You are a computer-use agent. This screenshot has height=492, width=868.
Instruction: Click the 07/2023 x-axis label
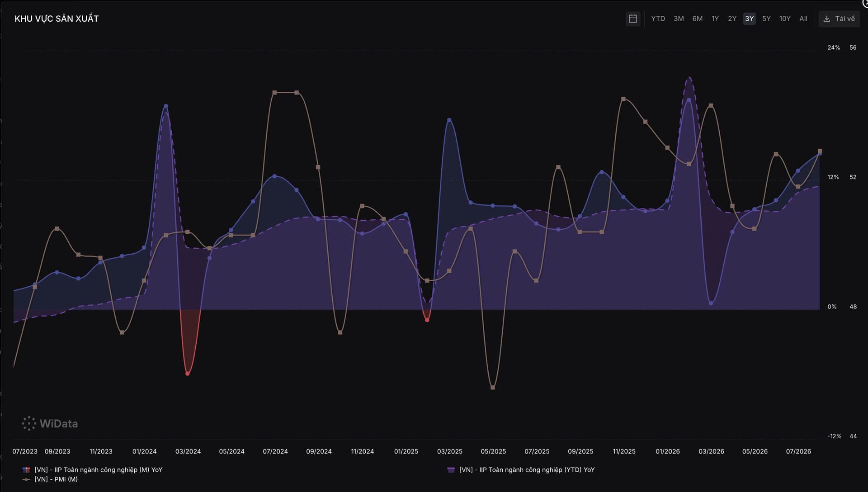pyautogui.click(x=25, y=451)
